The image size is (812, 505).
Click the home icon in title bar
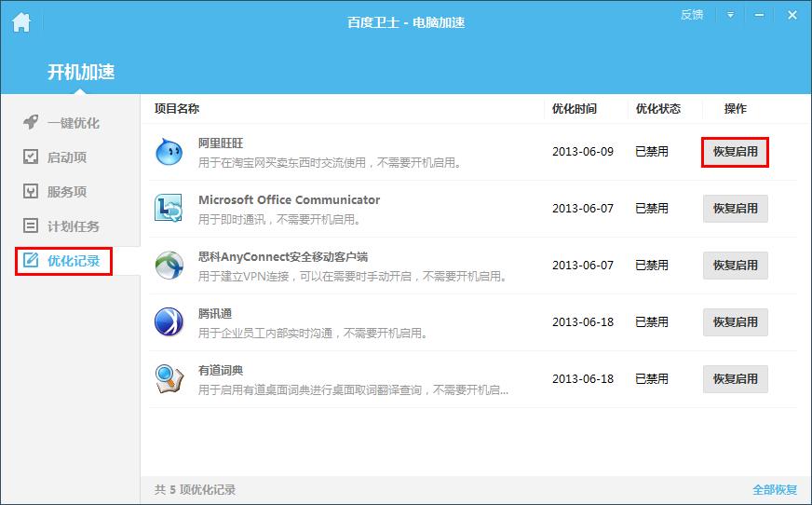20,21
